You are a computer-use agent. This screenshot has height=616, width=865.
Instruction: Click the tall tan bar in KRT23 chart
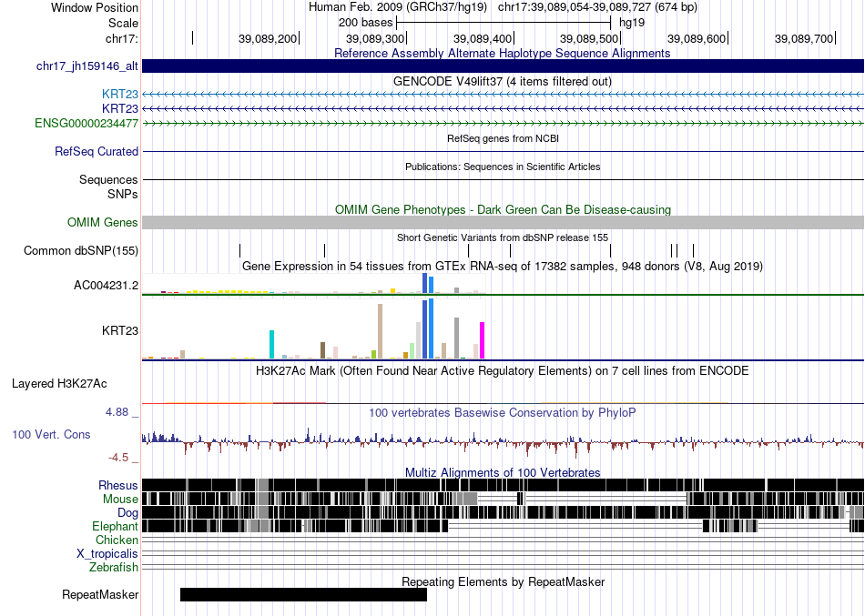[380, 331]
